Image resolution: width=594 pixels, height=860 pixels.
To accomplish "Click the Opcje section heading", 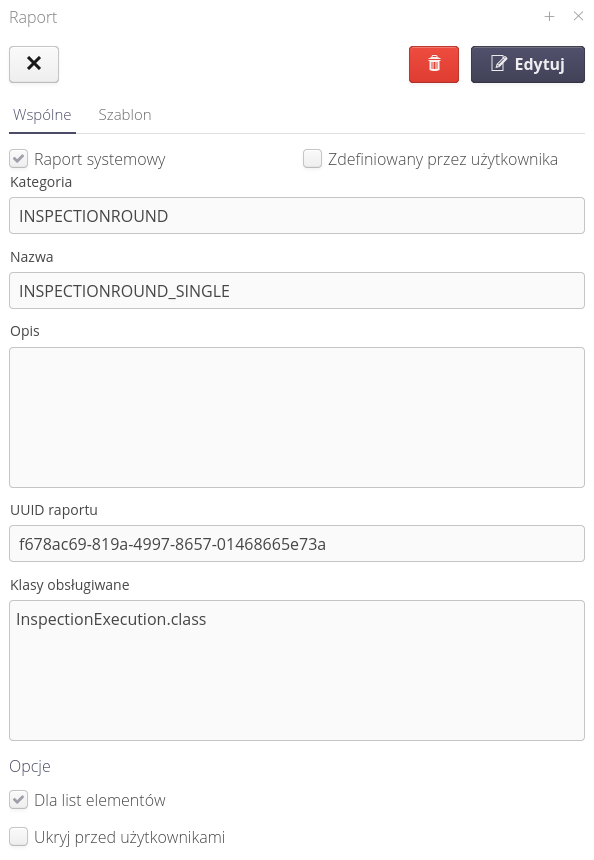I will click(x=30, y=766).
